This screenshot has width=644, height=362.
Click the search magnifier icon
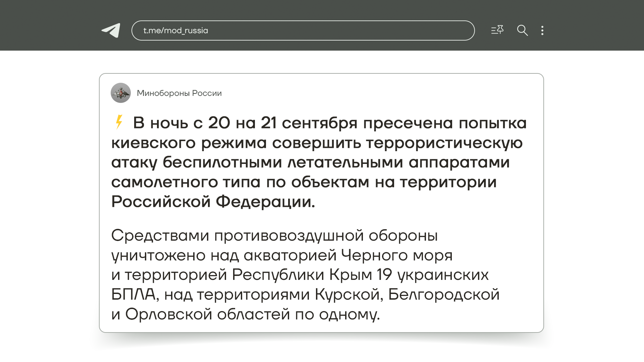[x=522, y=31]
